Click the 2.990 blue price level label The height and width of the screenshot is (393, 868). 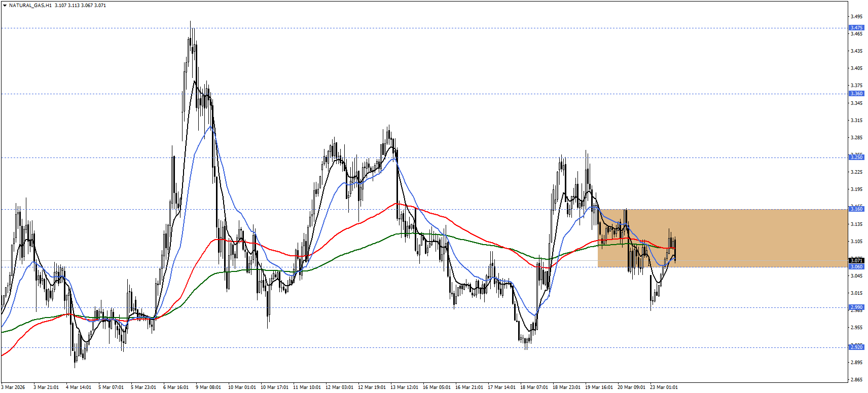point(856,307)
